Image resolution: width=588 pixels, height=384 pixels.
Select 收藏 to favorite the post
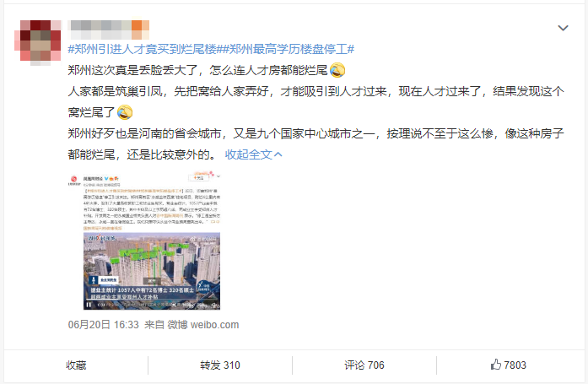76,365
